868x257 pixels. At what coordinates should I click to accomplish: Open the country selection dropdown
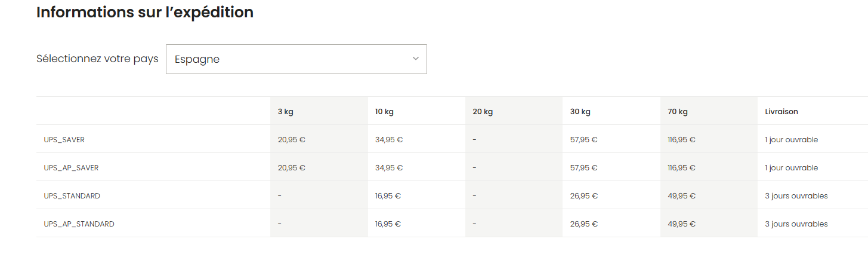point(296,59)
